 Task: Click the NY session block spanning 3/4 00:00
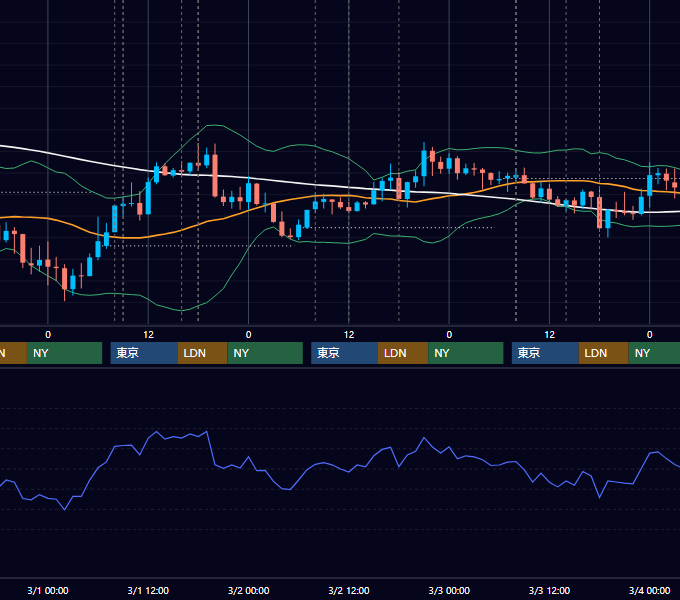point(654,353)
